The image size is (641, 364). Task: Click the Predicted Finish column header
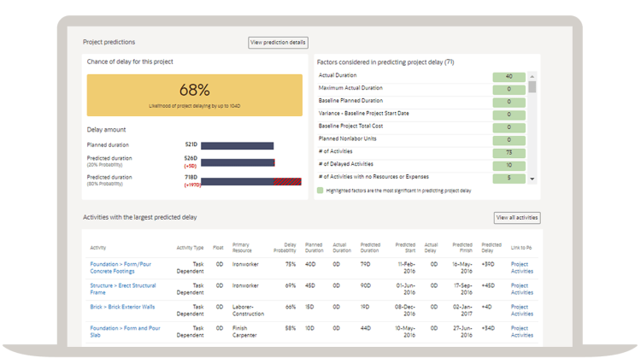click(462, 248)
